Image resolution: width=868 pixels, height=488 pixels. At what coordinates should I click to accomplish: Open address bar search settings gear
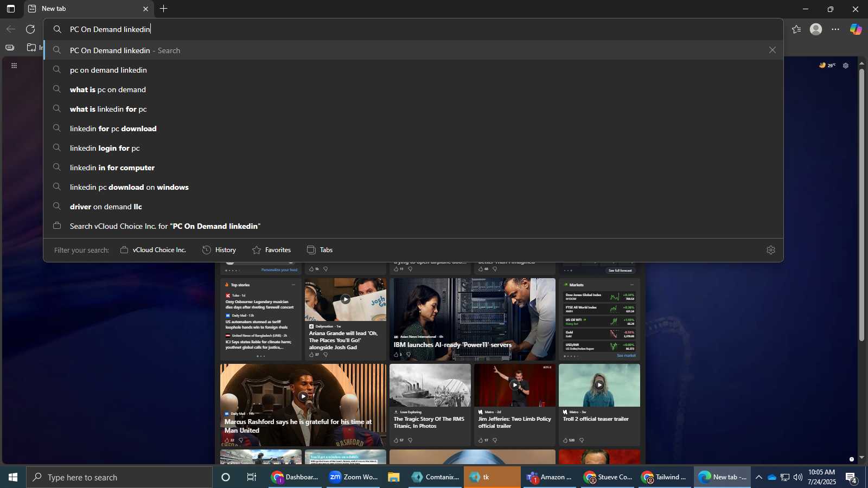point(771,250)
